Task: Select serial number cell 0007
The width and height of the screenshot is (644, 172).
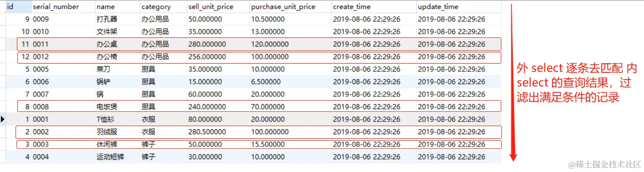Action: (x=63, y=94)
